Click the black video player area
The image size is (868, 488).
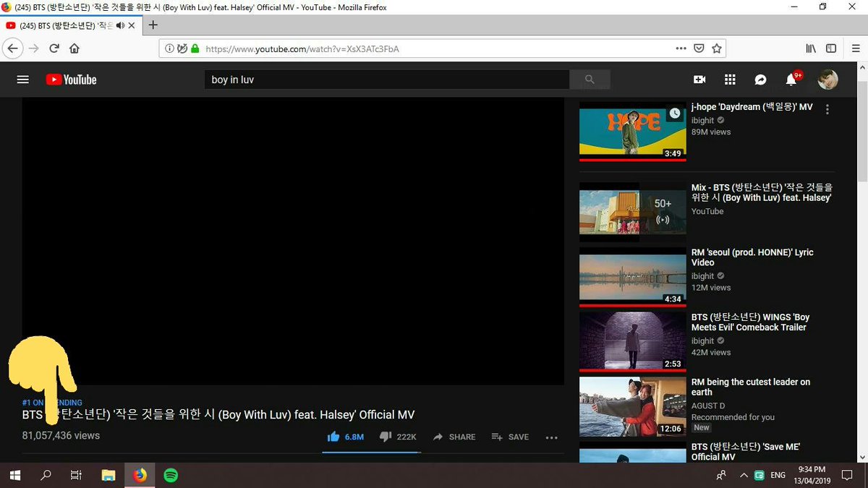(x=293, y=241)
